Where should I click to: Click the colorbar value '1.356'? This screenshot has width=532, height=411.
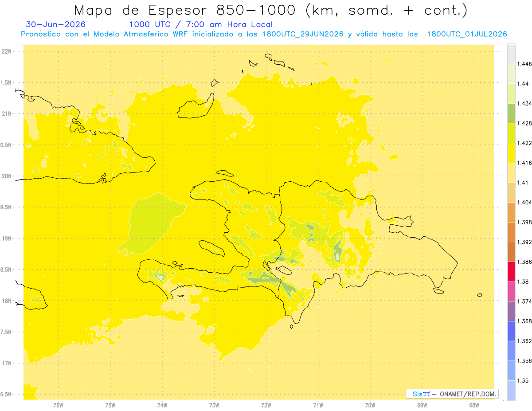pos(524,361)
